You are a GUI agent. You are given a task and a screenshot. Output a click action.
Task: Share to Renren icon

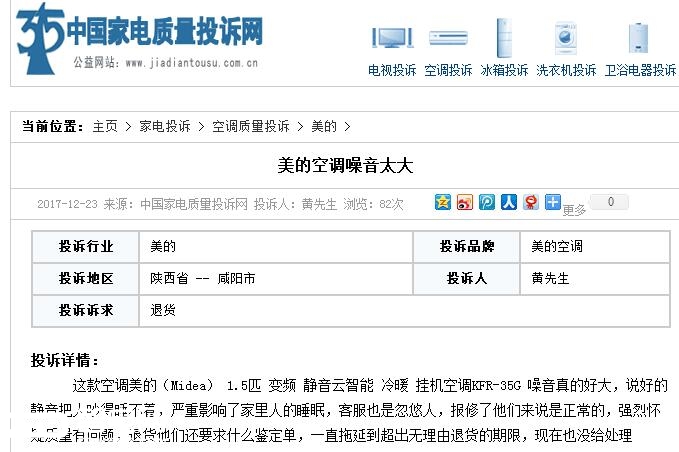[x=509, y=202]
